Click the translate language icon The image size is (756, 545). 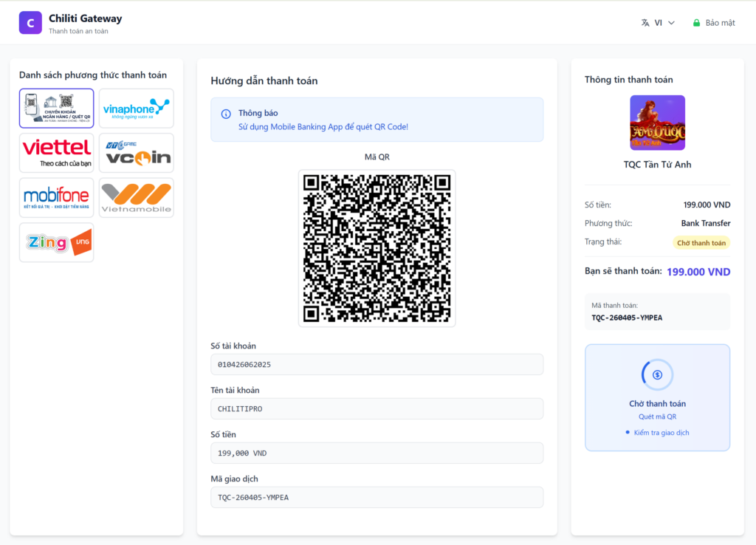[645, 23]
